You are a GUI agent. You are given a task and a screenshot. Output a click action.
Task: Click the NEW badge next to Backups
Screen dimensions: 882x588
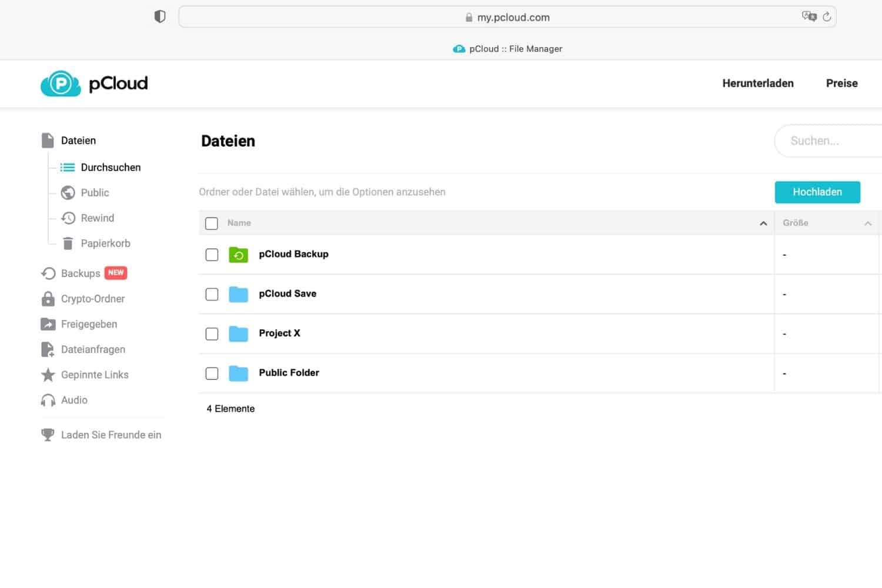pos(116,273)
